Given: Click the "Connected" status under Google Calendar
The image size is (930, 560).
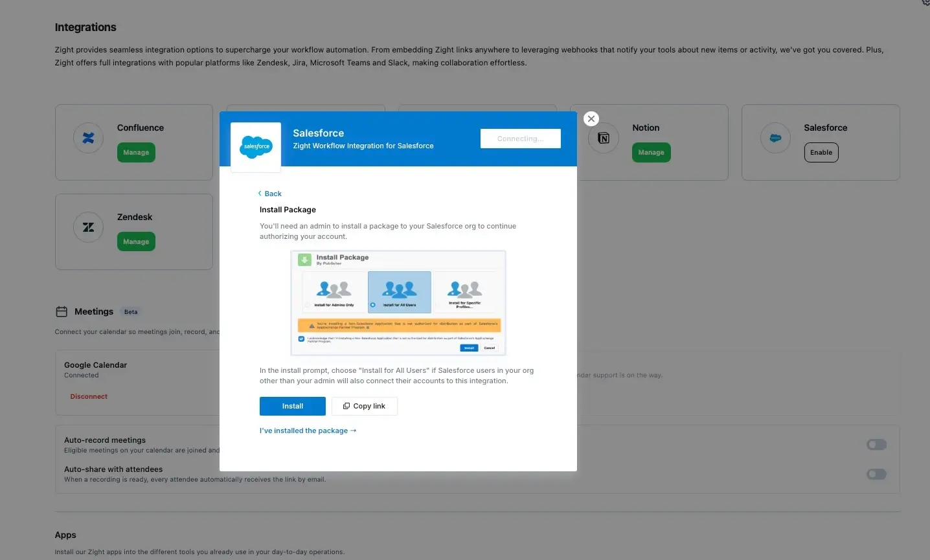Looking at the screenshot, I should coord(82,375).
